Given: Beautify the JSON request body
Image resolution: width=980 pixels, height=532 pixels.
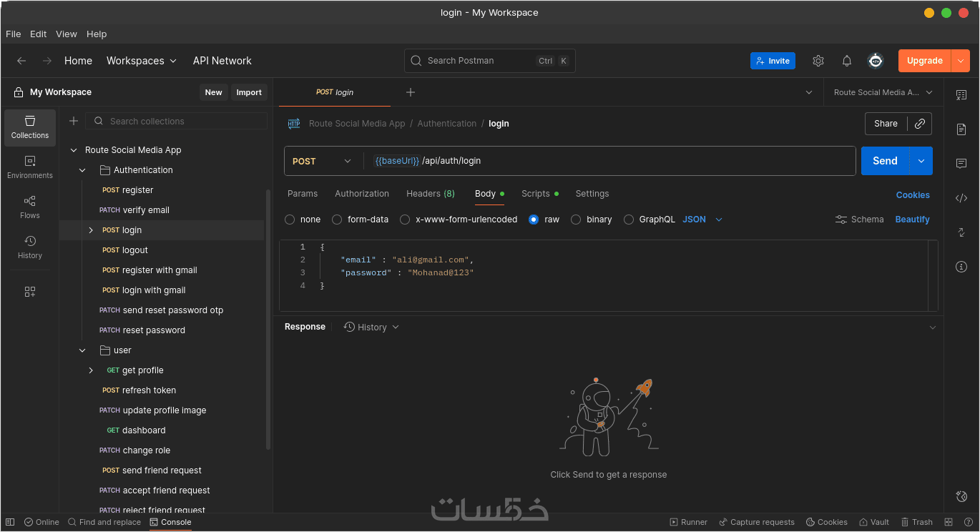Looking at the screenshot, I should coord(913,220).
